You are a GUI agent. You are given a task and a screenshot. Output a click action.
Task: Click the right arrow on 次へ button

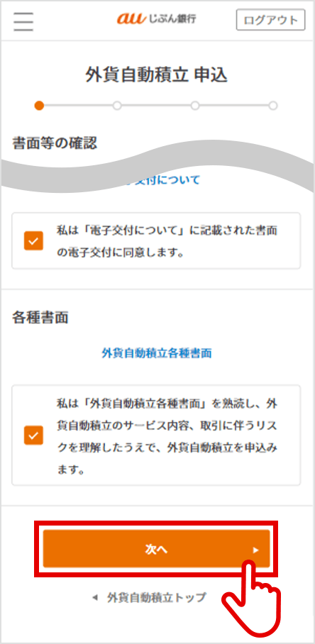(256, 550)
